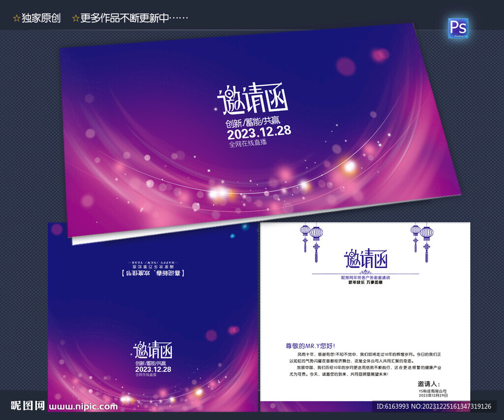Select the 更多作品不断更新中…… text

tap(134, 18)
